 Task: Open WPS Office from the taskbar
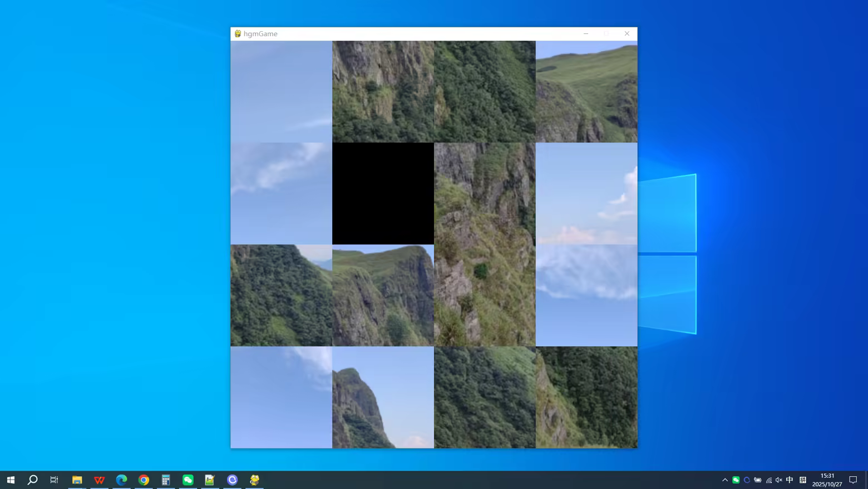[100, 480]
